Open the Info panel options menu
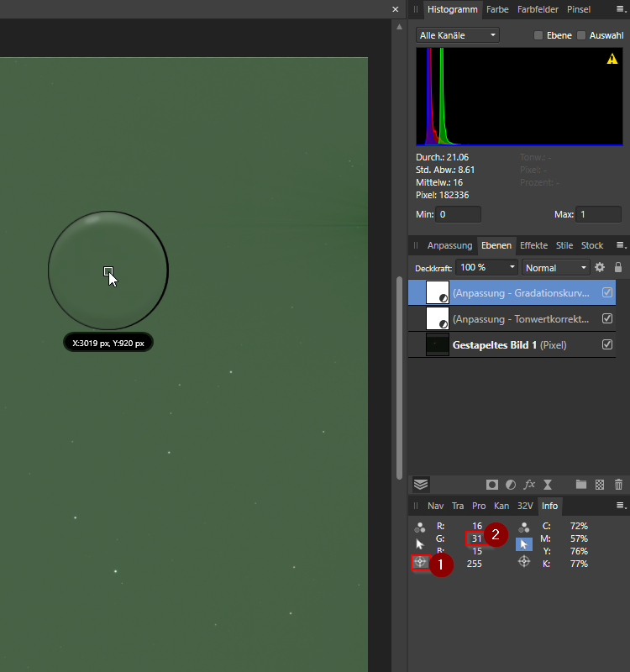Viewport: 630px width, 672px height. click(621, 506)
